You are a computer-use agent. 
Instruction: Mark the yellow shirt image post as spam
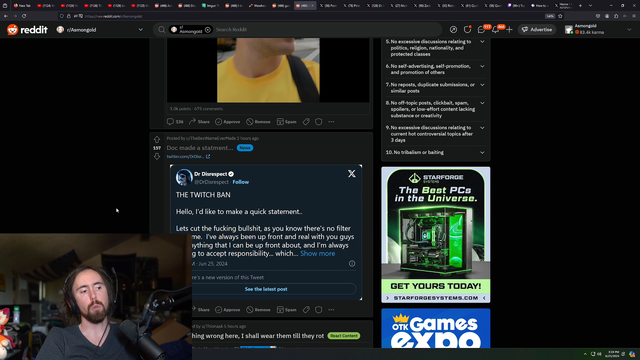[x=287, y=122]
